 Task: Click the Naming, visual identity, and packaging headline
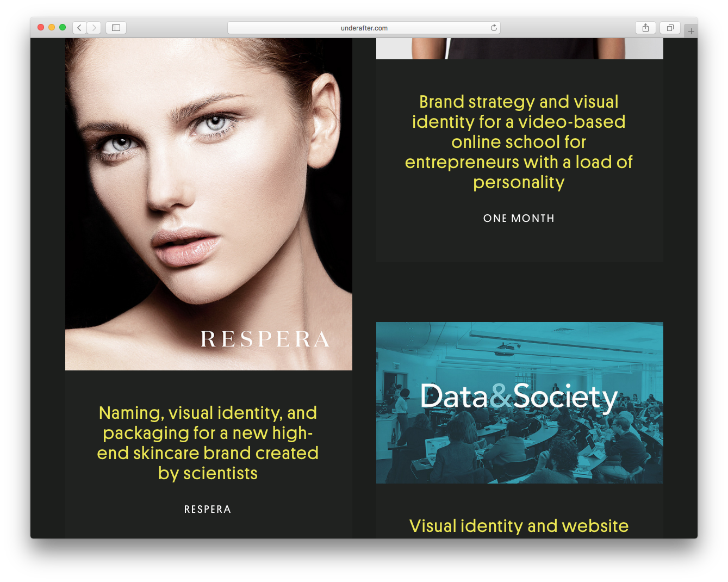pos(208,443)
